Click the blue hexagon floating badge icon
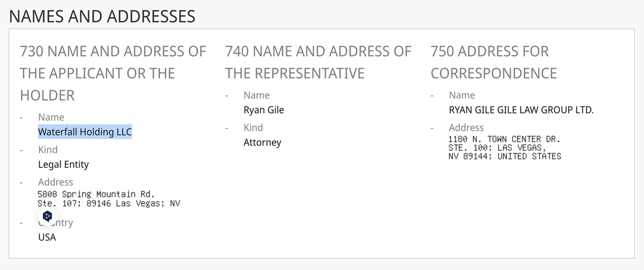 click(x=47, y=216)
